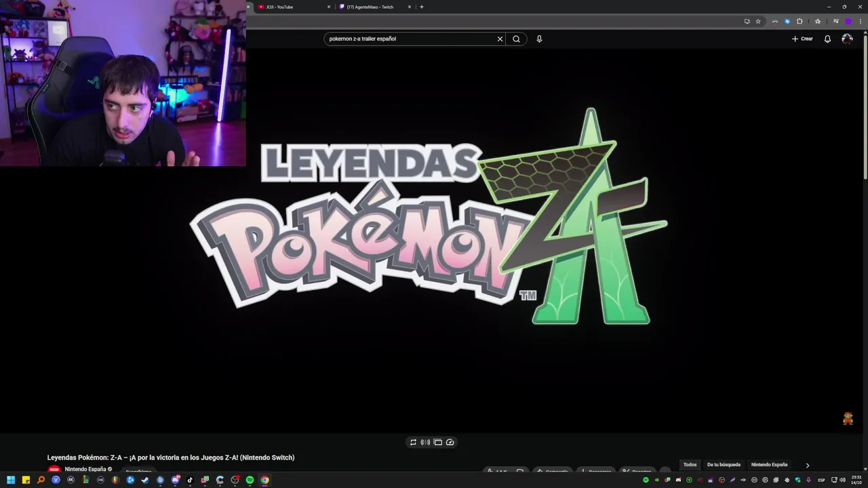Open Chrome three-dot menu

click(x=860, y=21)
